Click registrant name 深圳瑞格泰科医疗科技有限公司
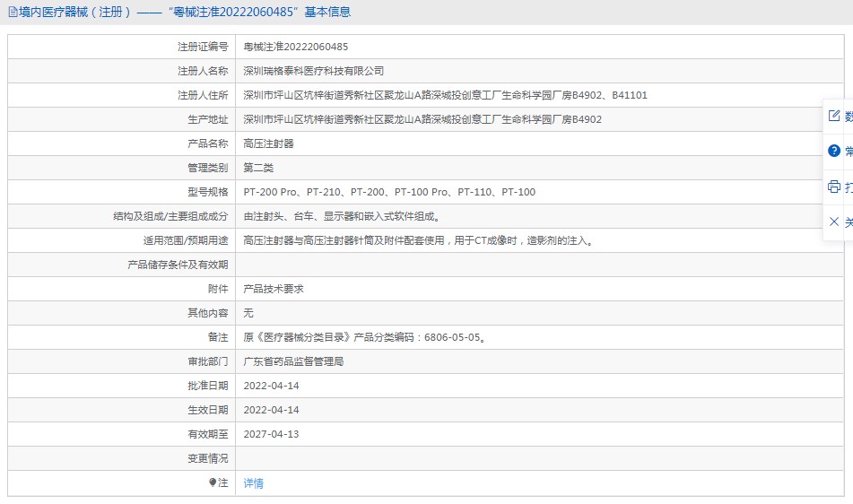 coord(313,71)
